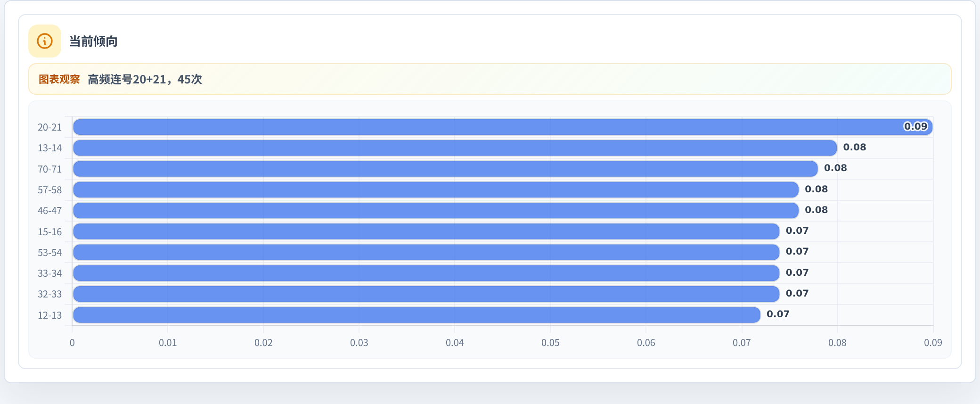Click the orange info icon beside 当前倾向
This screenshot has height=404, width=980.
(x=45, y=41)
